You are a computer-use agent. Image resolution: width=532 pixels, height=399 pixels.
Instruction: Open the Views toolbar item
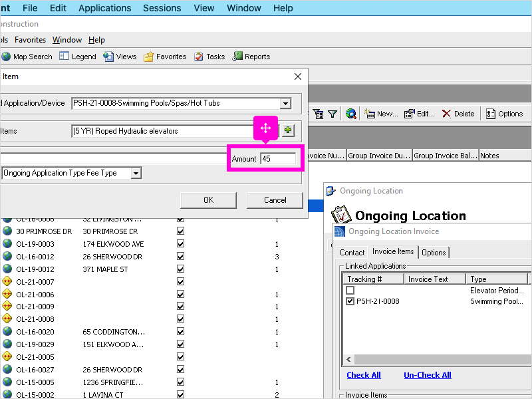tap(120, 57)
